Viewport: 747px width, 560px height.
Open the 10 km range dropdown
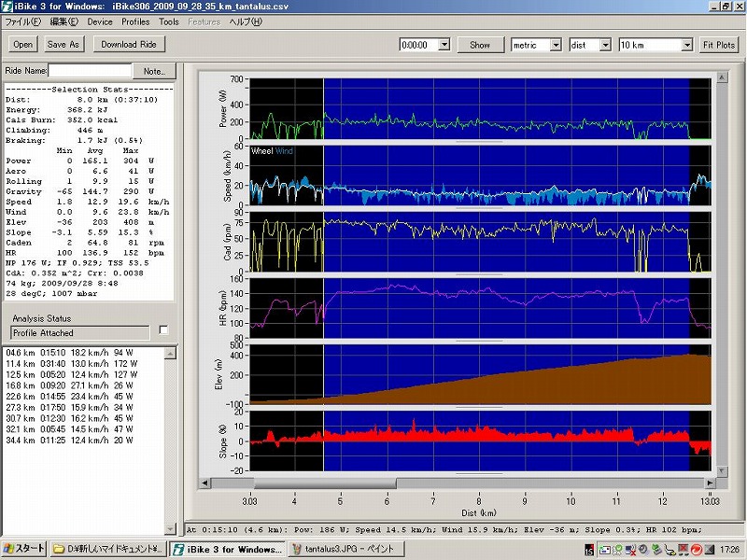[x=687, y=45]
